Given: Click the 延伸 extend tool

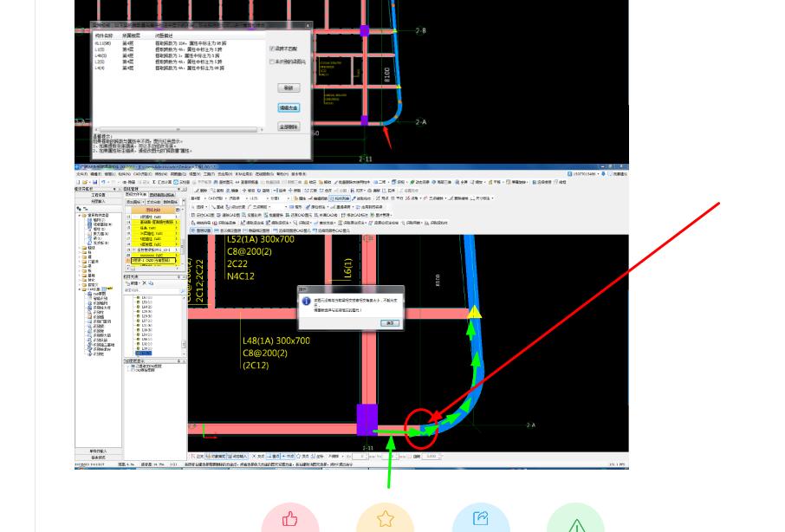Looking at the screenshot, I should (279, 191).
